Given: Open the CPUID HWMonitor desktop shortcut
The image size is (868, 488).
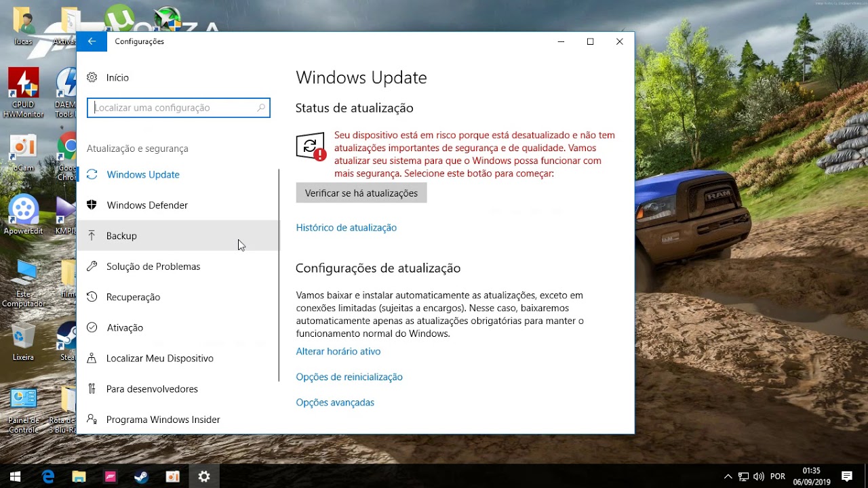Looking at the screenshot, I should click(23, 94).
